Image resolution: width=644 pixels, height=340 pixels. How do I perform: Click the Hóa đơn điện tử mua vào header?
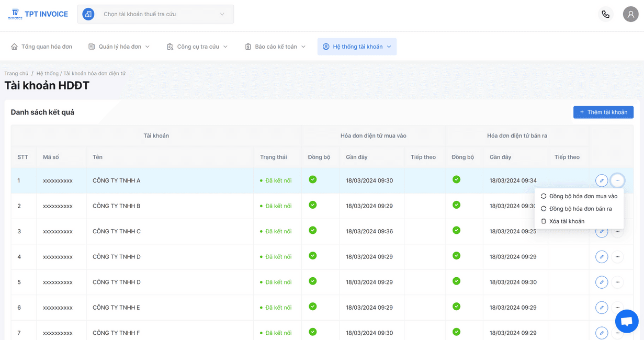374,135
